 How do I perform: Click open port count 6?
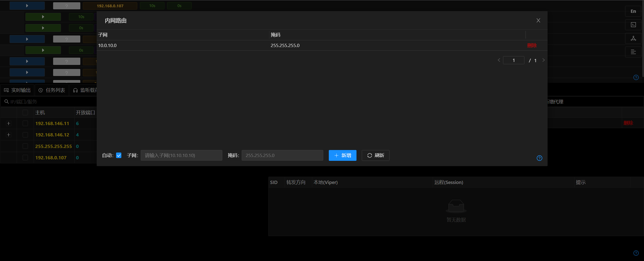[77, 123]
